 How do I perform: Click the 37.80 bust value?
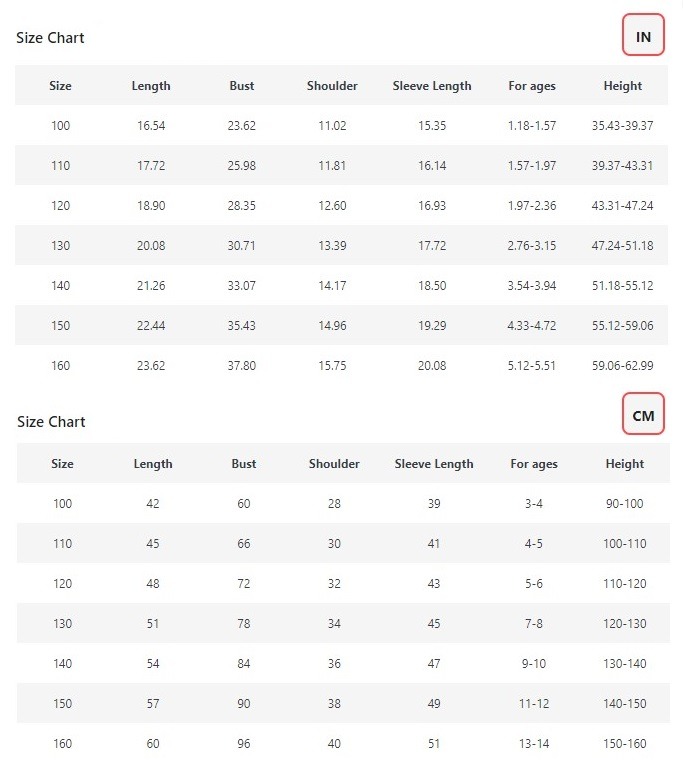pyautogui.click(x=242, y=366)
